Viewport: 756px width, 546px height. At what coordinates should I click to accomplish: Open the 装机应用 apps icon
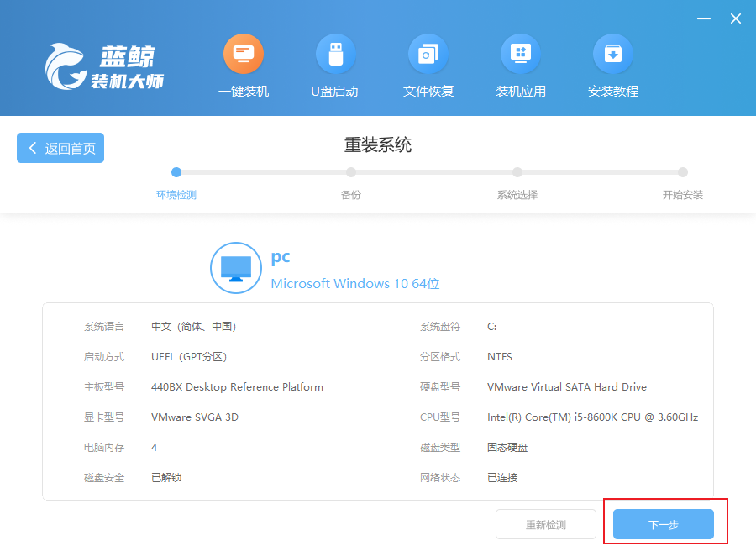[521, 55]
